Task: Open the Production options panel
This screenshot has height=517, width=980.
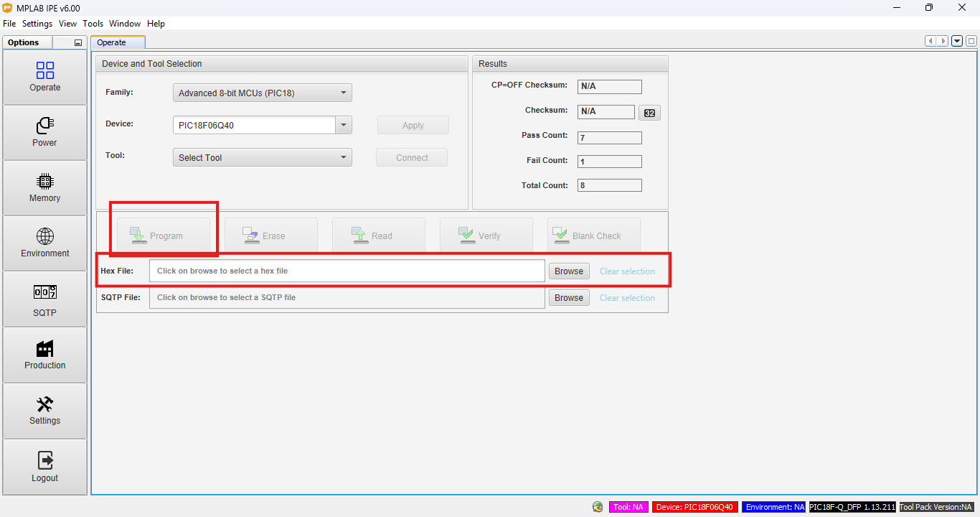Action: pos(44,355)
